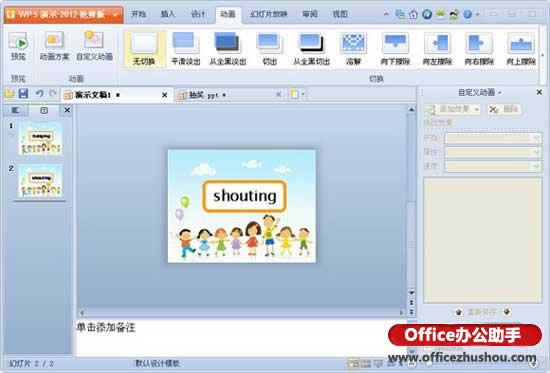Screen dimensions: 550x373
Task: Apply the 从全黑切出 transition
Action: pyautogui.click(x=311, y=48)
